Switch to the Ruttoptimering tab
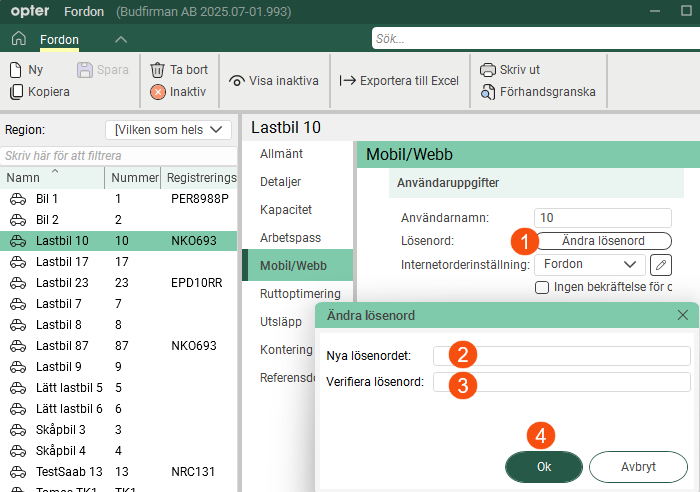This screenshot has height=492, width=700. point(300,294)
